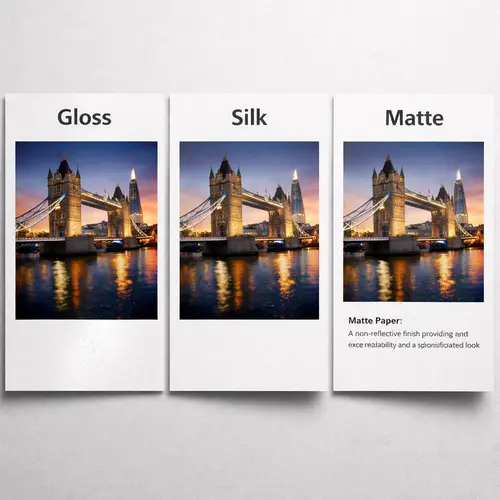
Task: Click the line 'A non-reflective finish providing and'
Action: [x=408, y=334]
